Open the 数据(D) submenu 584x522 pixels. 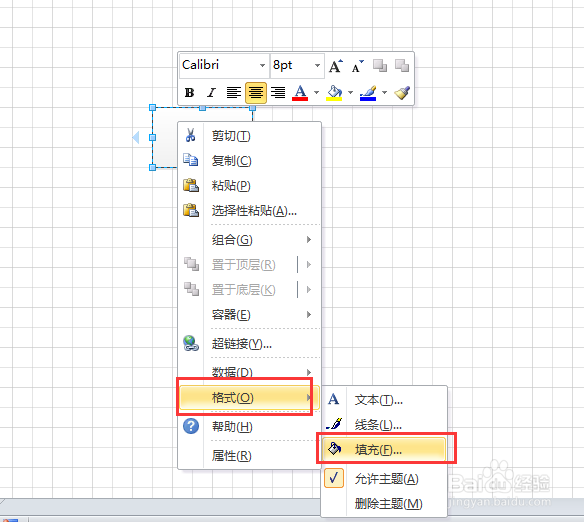coord(250,372)
